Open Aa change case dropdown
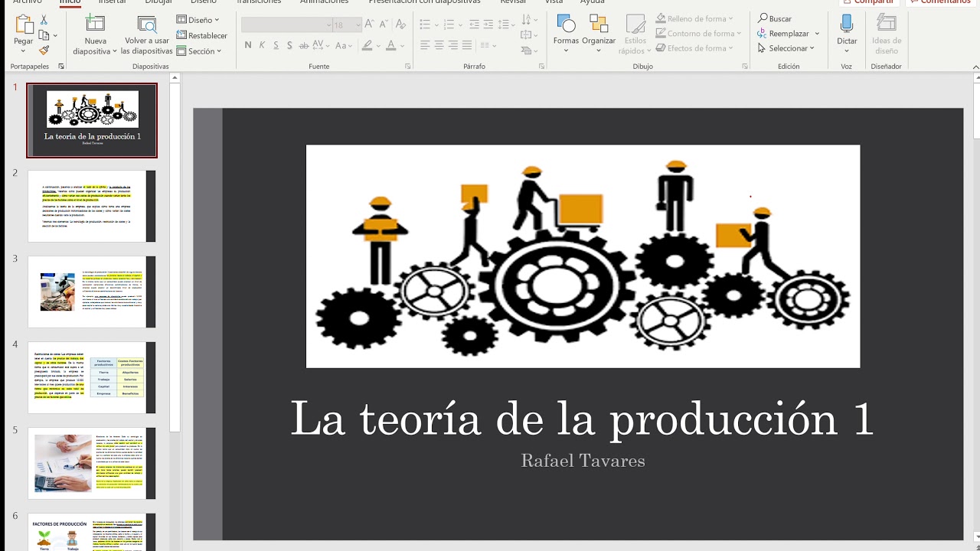Viewport: 980px width, 551px height. click(x=344, y=46)
